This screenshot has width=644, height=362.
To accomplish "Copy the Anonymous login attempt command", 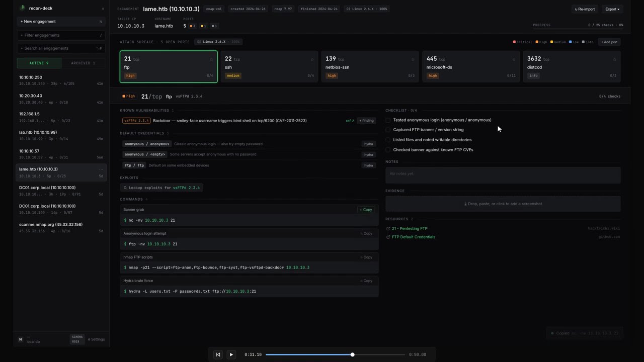I will [366, 233].
